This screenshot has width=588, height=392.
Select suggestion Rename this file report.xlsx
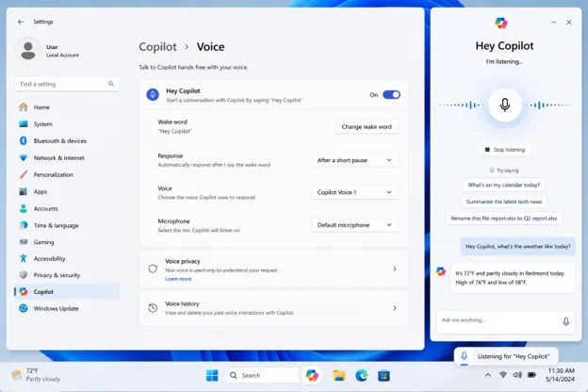504,219
